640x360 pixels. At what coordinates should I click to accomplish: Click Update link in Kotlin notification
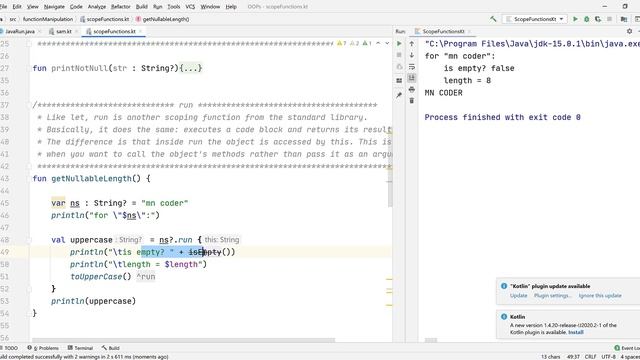click(518, 296)
